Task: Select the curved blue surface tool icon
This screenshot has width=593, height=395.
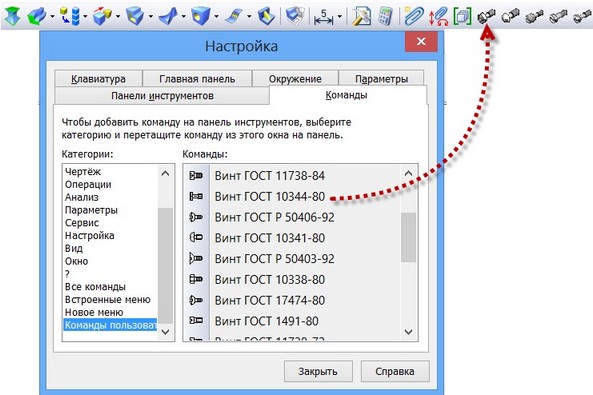Action: coord(168,16)
